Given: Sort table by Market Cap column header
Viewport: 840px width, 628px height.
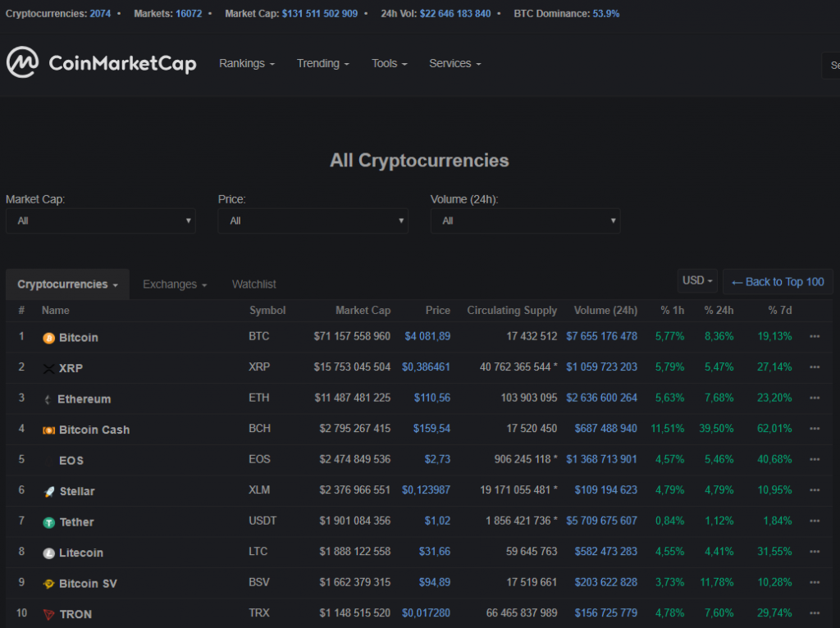Looking at the screenshot, I should 363,311.
